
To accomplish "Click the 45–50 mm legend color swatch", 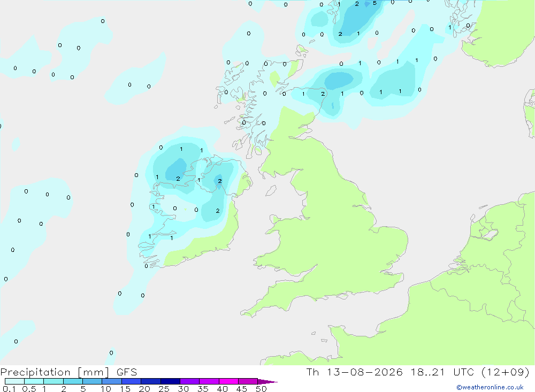I will 248,381.
